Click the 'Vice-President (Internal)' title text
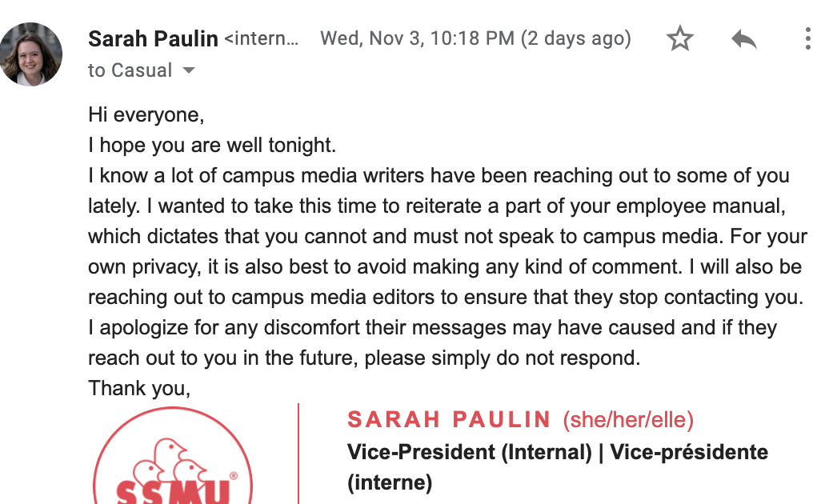837x504 pixels. 470,452
